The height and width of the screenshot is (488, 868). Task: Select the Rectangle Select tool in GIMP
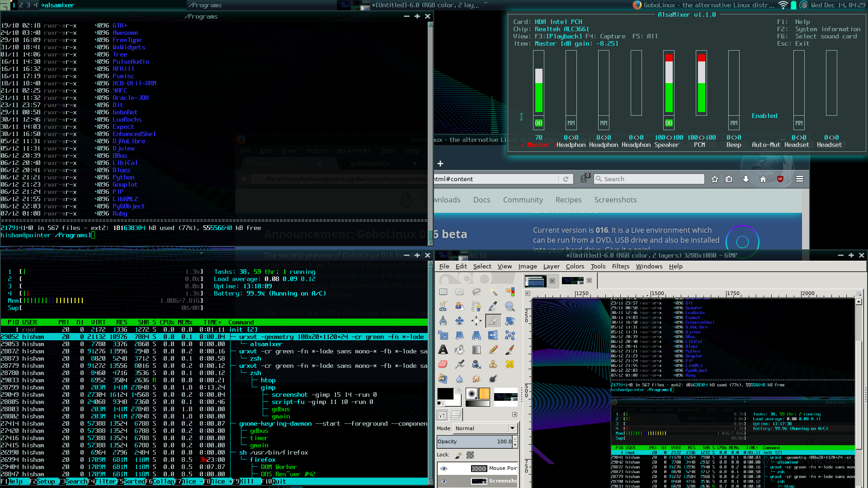(443, 292)
